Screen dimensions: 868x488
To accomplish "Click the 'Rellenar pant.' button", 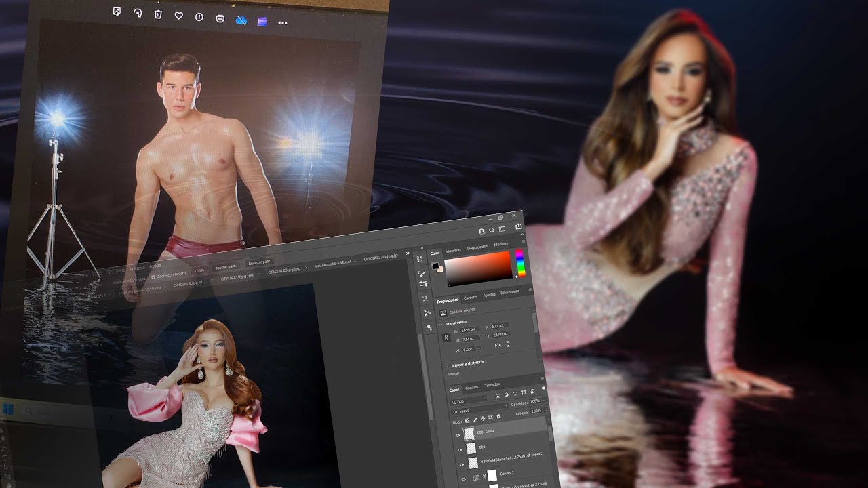I will coord(260,262).
